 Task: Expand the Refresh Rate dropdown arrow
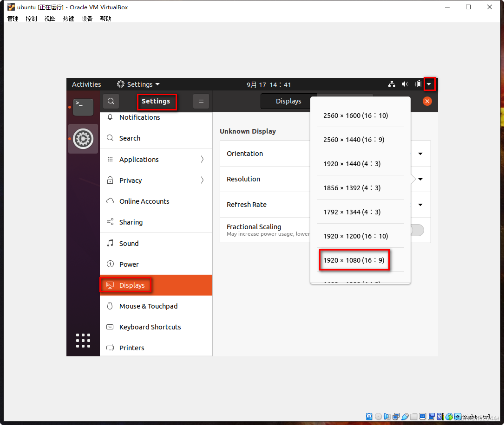[420, 205]
